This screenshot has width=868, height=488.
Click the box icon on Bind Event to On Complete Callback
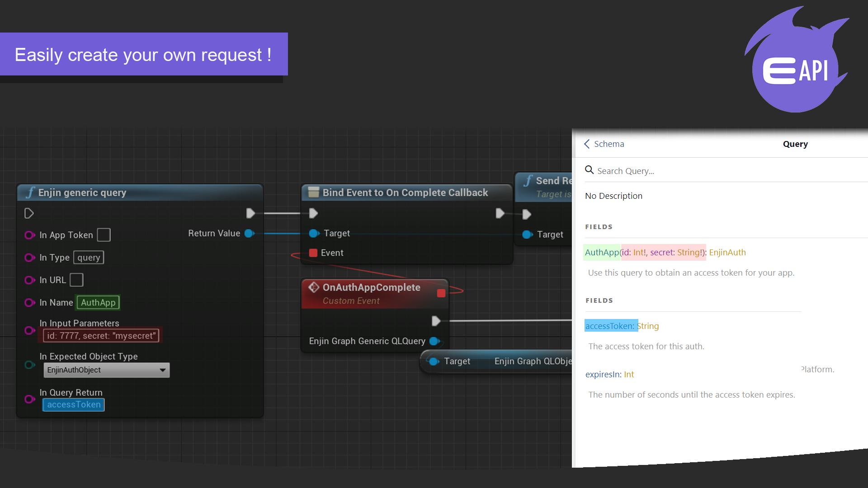(313, 192)
